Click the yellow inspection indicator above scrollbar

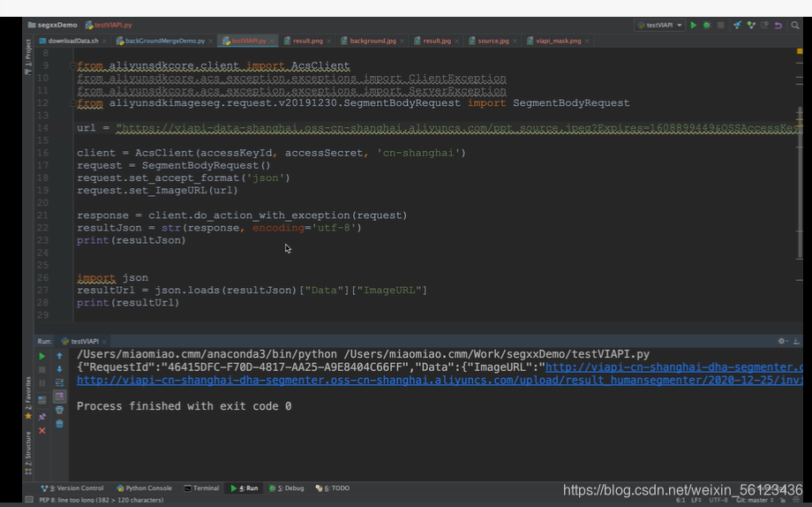pyautogui.click(x=799, y=51)
